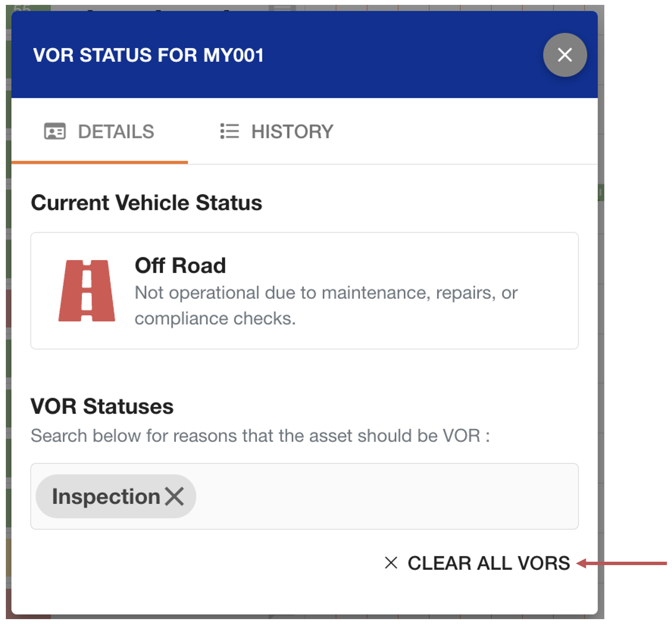Viewport: 672px width, 624px height.
Task: Click the ID card icon on Details
Action: tap(55, 131)
